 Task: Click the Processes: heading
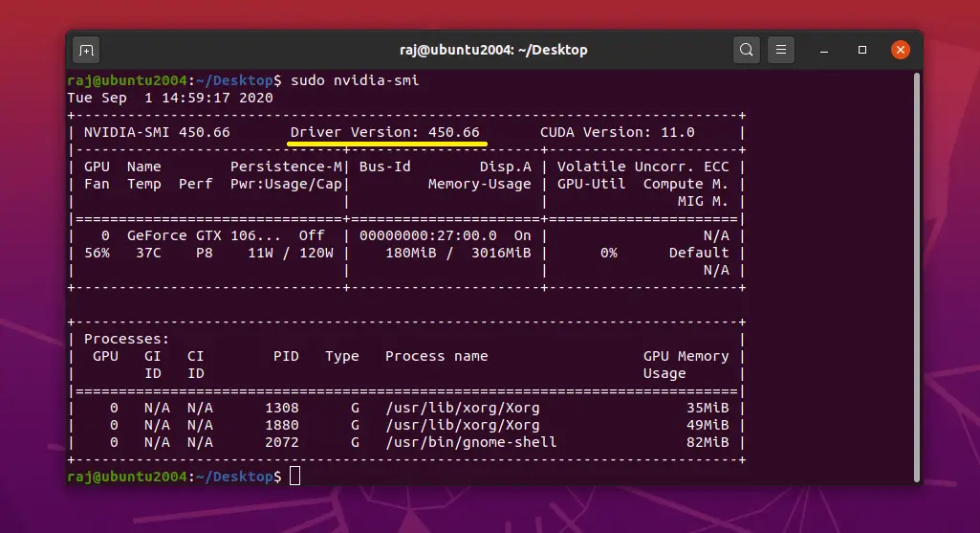pyautogui.click(x=127, y=339)
